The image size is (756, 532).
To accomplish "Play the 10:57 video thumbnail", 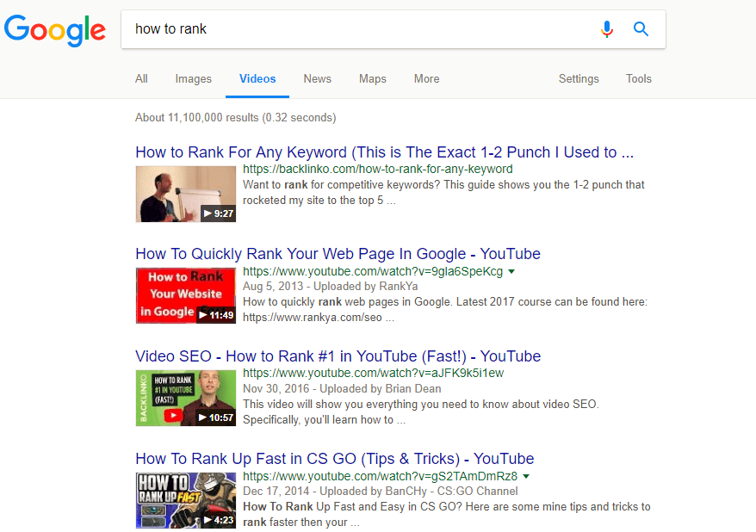I will click(186, 398).
